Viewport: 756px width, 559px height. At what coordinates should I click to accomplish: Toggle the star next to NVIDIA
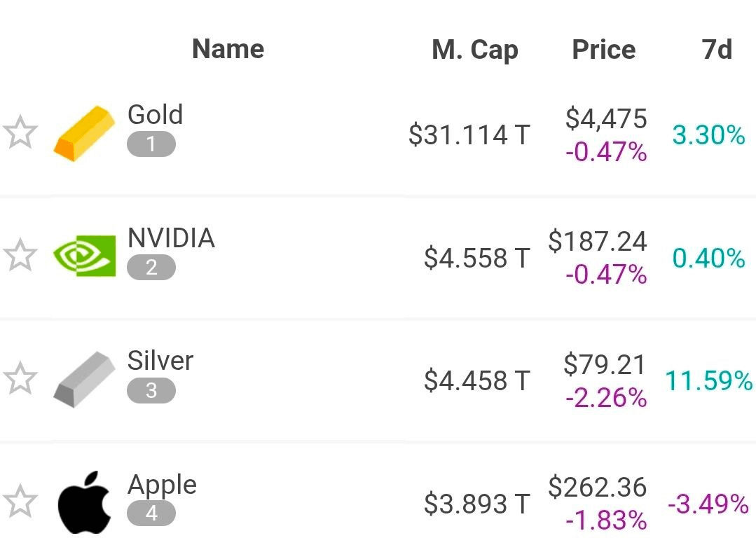pos(20,256)
